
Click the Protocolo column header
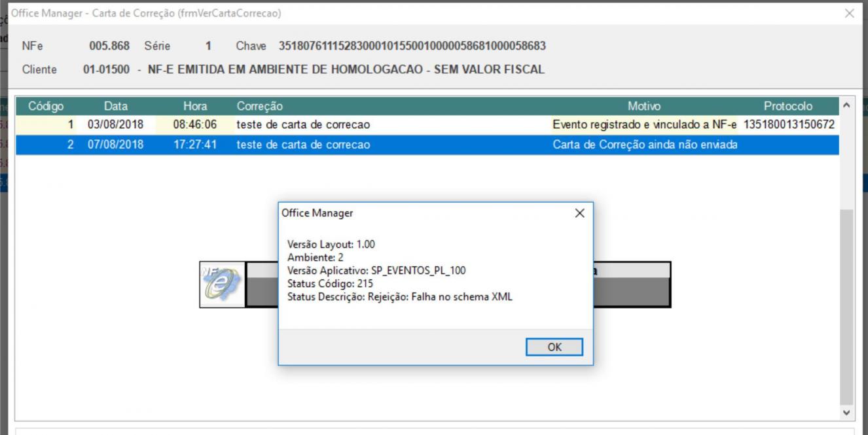(788, 106)
